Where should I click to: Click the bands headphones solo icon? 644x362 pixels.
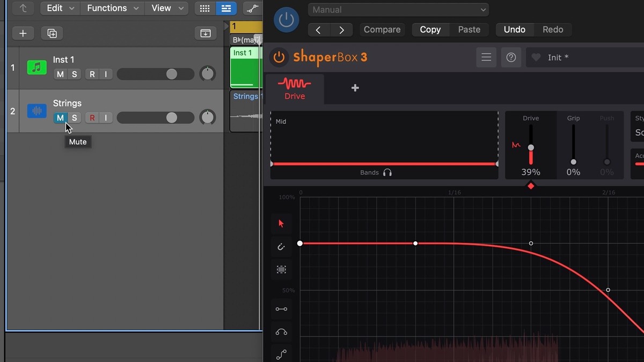tap(387, 173)
